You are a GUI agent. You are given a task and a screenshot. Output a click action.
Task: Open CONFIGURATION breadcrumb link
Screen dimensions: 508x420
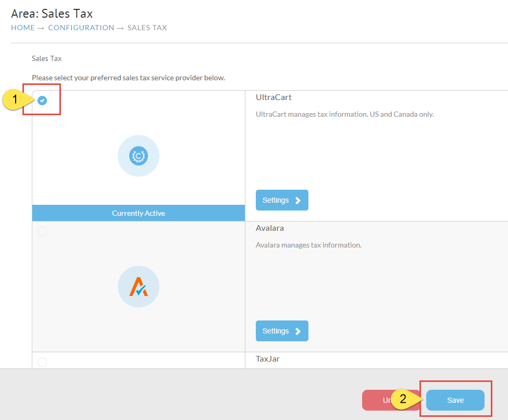pyautogui.click(x=81, y=28)
